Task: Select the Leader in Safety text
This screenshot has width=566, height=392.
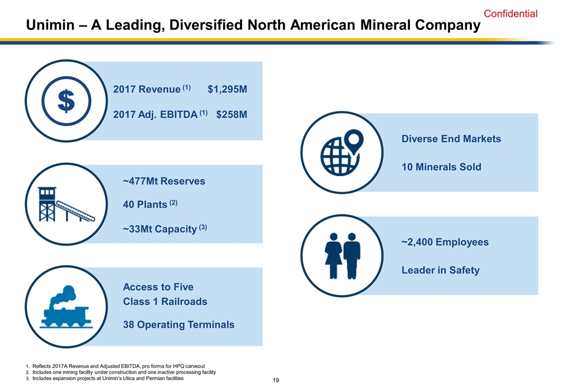Action: 440,270
